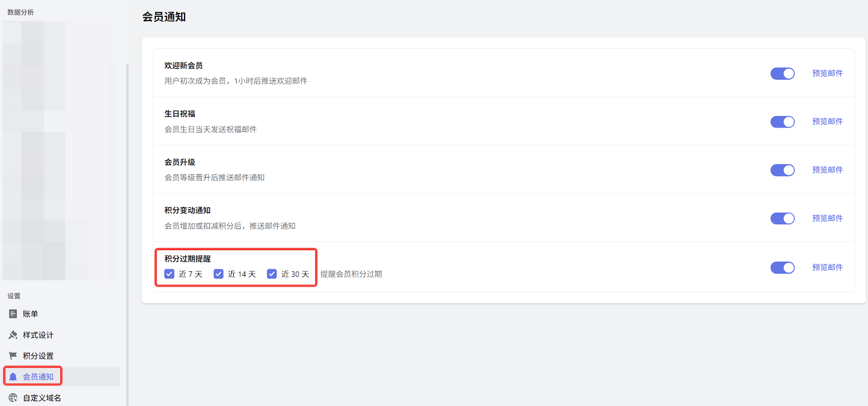Go to 样式设计 in the sidebar

pos(38,335)
